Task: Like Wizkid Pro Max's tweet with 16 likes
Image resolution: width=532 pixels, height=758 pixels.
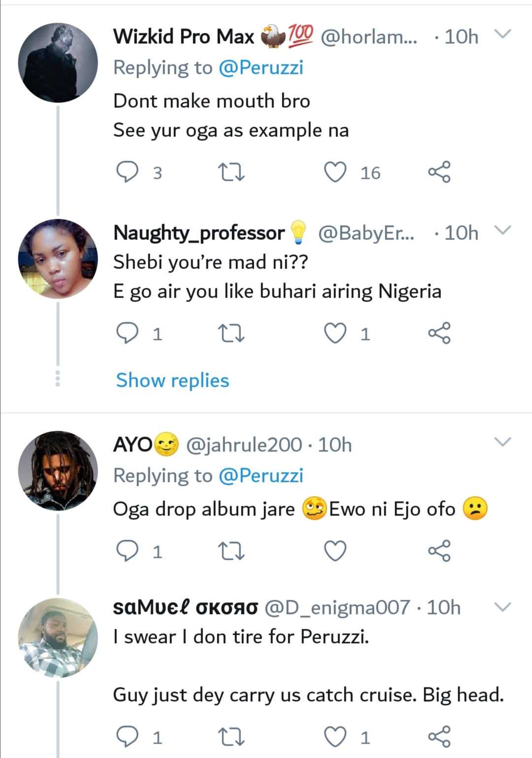Action: (x=335, y=172)
